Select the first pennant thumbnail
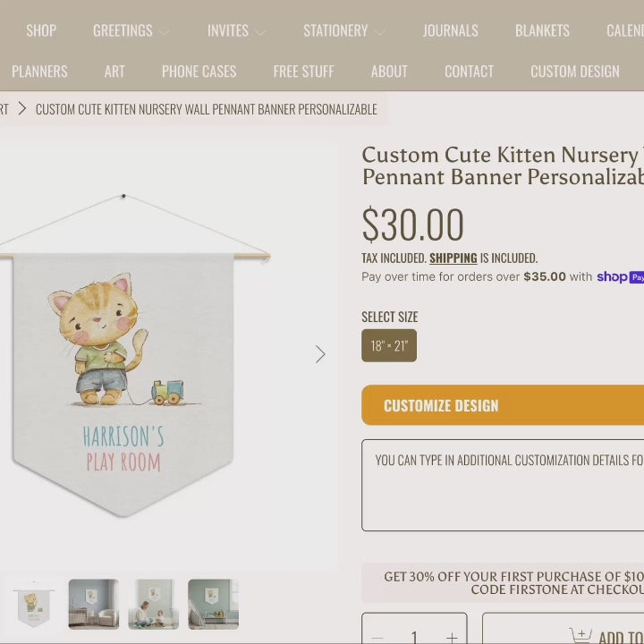This screenshot has width=644, height=644. coord(33,604)
